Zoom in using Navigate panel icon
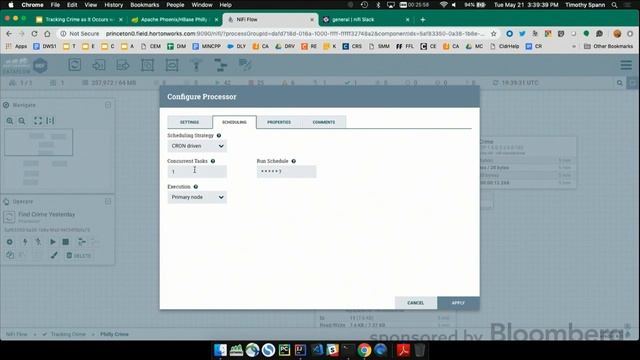Screen dimensions: 640x360 coord(10,121)
